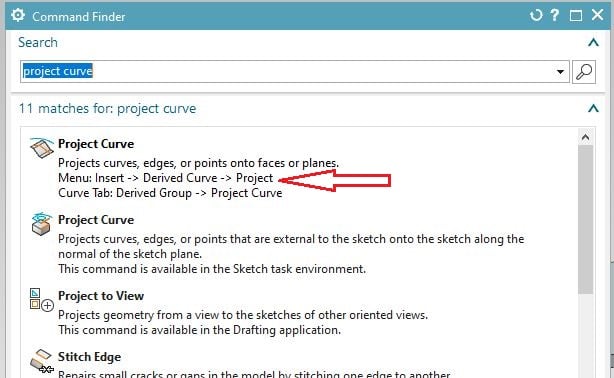Collapse the '11 matches for' results section

click(x=593, y=108)
